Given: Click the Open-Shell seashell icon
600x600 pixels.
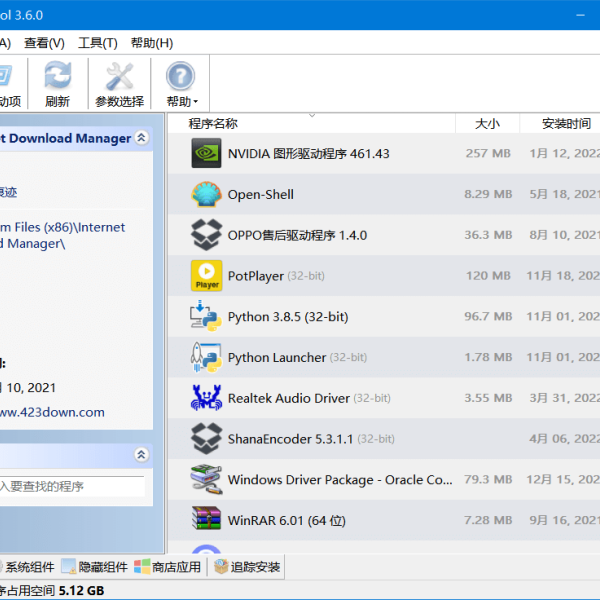Looking at the screenshot, I should tap(206, 194).
